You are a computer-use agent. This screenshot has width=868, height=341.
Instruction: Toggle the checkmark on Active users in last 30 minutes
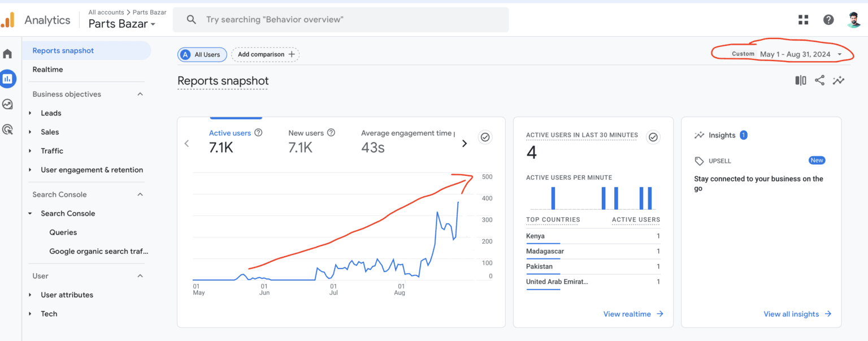653,137
